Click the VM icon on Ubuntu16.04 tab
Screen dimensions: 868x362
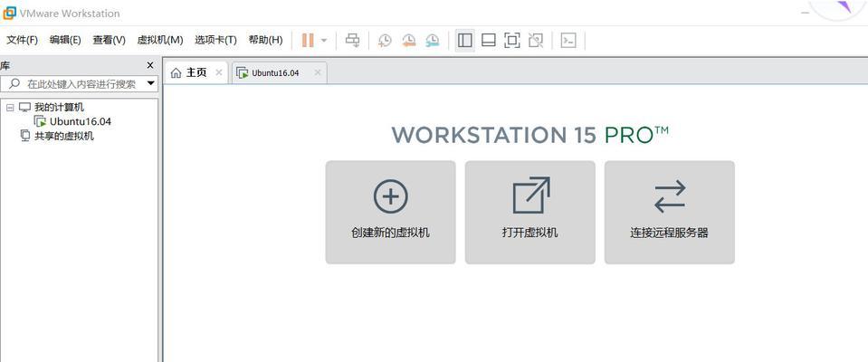click(242, 73)
